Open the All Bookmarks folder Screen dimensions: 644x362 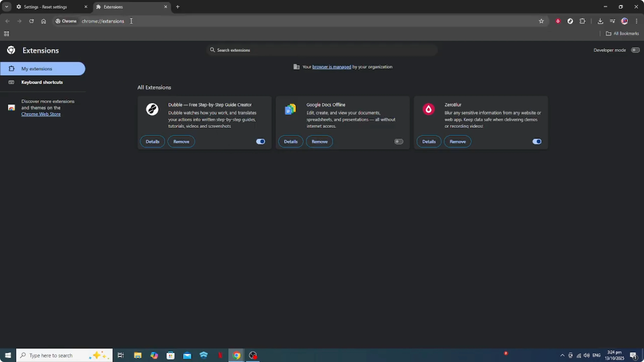tap(622, 33)
